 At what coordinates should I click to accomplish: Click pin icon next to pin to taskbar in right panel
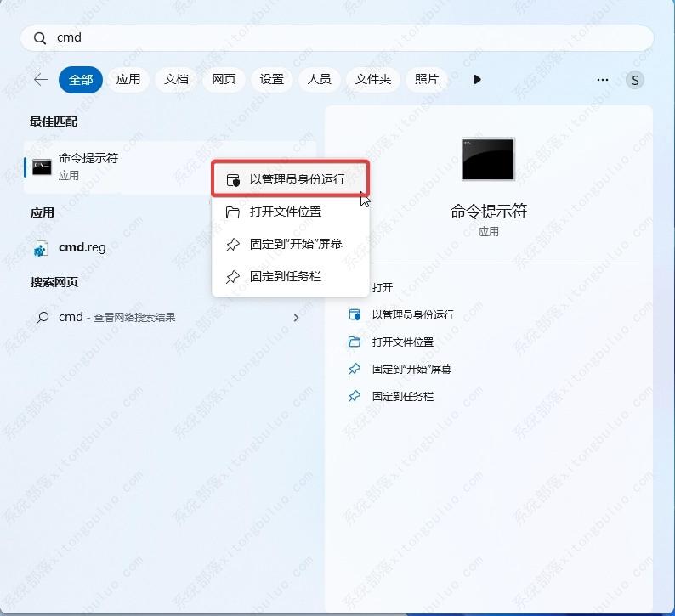click(x=355, y=397)
